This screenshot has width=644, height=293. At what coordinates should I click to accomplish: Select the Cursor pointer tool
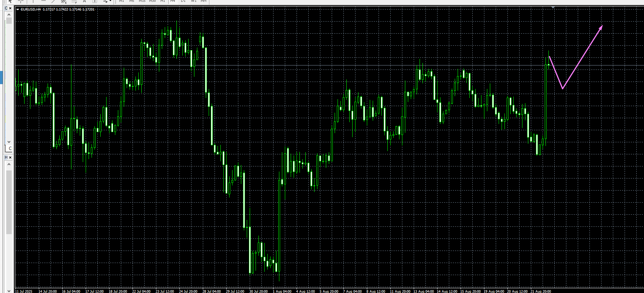(10, 1)
